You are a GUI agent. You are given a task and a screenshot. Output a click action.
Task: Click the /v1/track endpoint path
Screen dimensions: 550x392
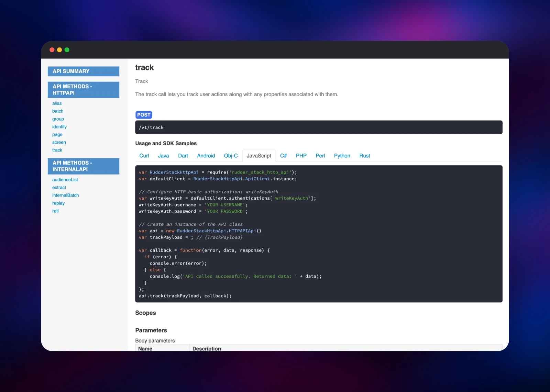coord(151,127)
